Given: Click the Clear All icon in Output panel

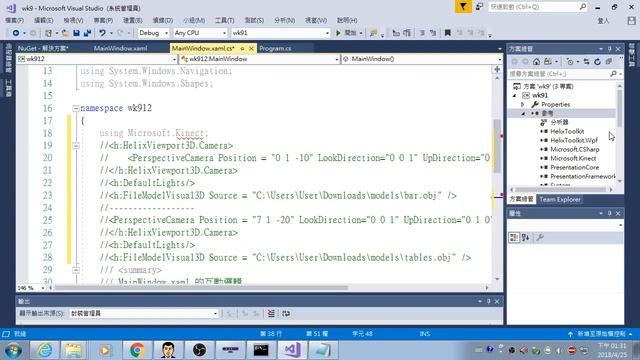Looking at the screenshot, I should (271, 313).
